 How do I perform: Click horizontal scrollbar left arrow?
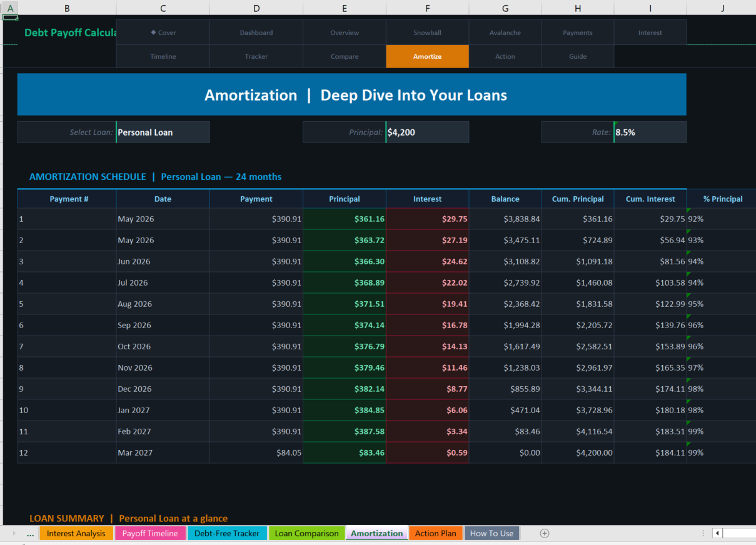tap(717, 533)
